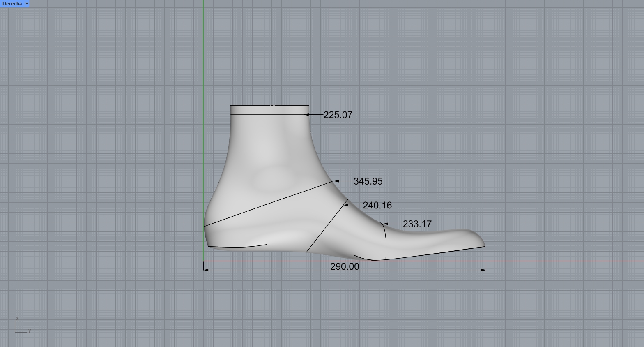Image resolution: width=644 pixels, height=347 pixels.
Task: Select the 225.07 ankle dimension text
Action: (338, 115)
